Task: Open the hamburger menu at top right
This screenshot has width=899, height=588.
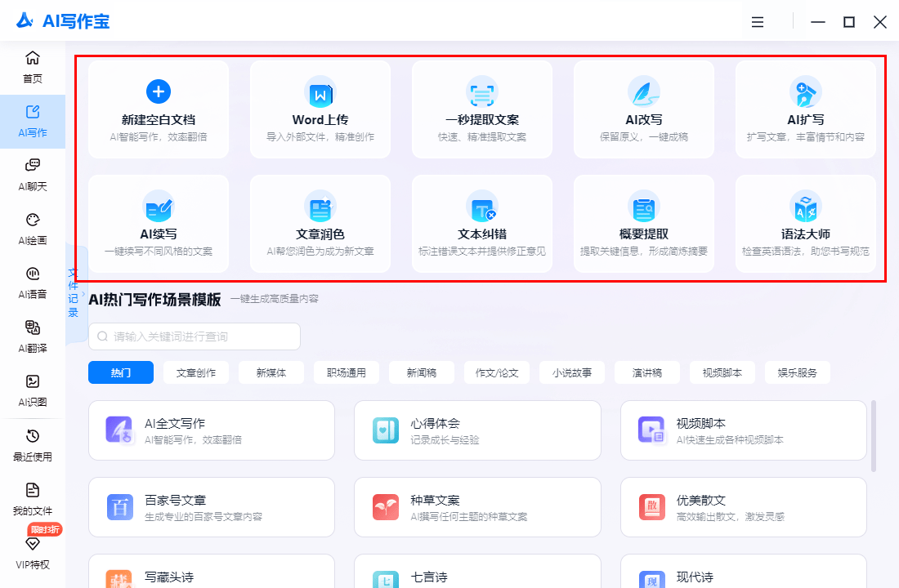Action: pyautogui.click(x=757, y=21)
